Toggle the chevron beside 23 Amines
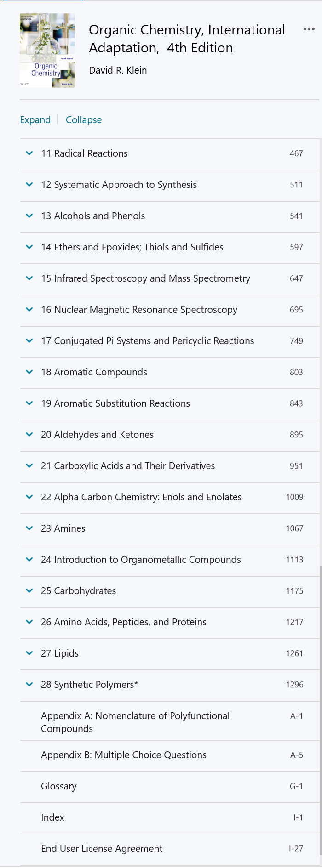The width and height of the screenshot is (322, 868). point(29,528)
